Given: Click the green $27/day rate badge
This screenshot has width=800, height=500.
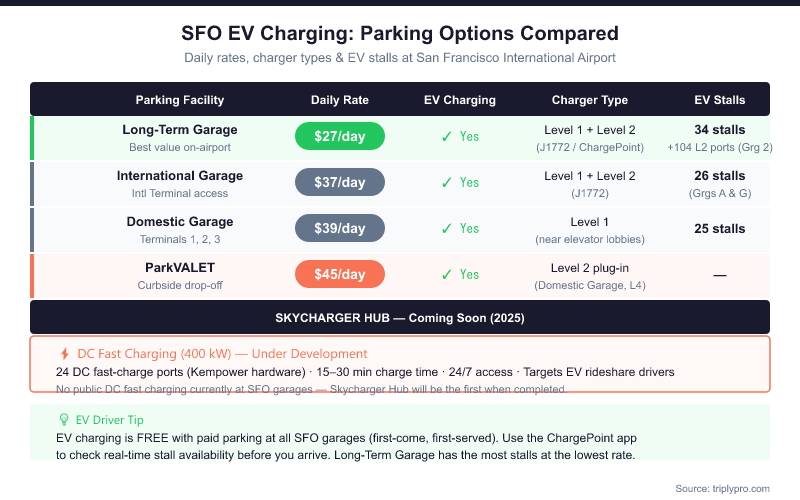Looking at the screenshot, I should point(340,137).
